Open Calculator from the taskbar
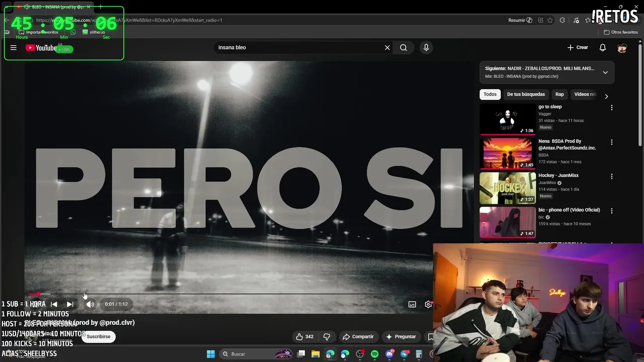 [419, 354]
